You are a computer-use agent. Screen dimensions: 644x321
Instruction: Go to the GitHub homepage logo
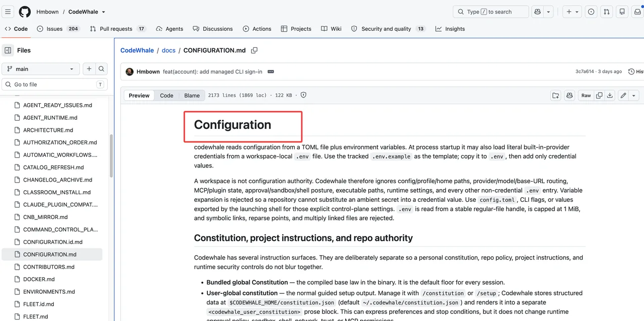tap(25, 12)
